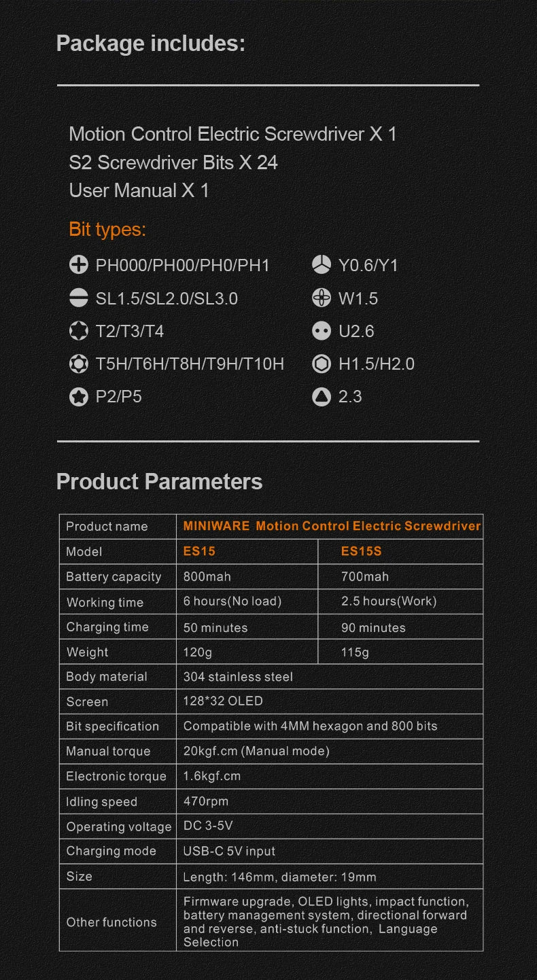Screen dimensions: 537x980
Task: Click the ES15 model column header
Action: [x=199, y=551]
